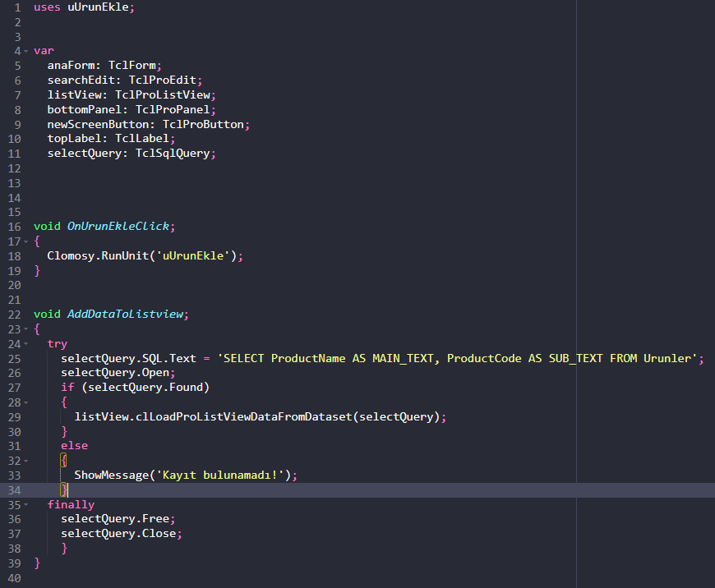
Task: Click 'TclProListView' type name
Action: pyautogui.click(x=163, y=94)
